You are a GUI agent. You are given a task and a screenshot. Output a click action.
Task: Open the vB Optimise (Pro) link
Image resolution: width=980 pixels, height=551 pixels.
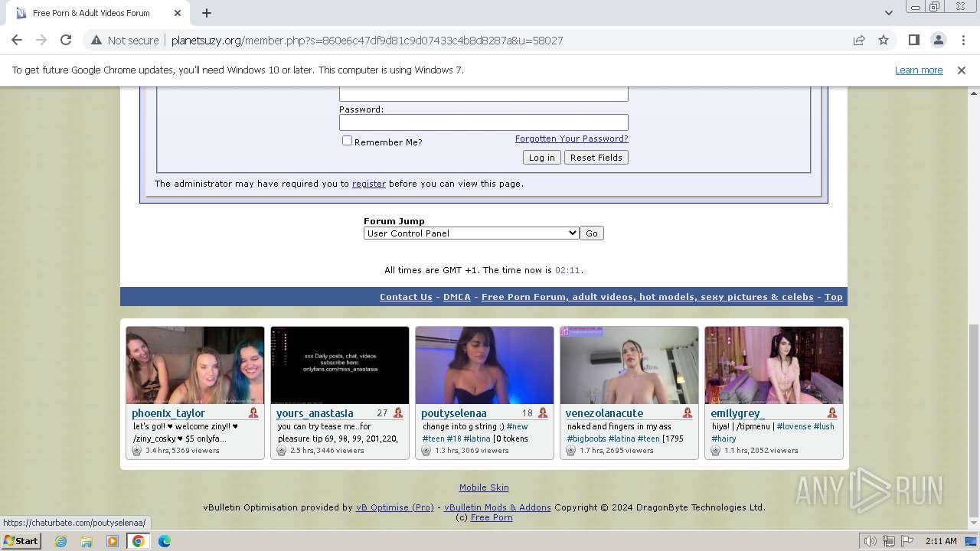click(394, 507)
